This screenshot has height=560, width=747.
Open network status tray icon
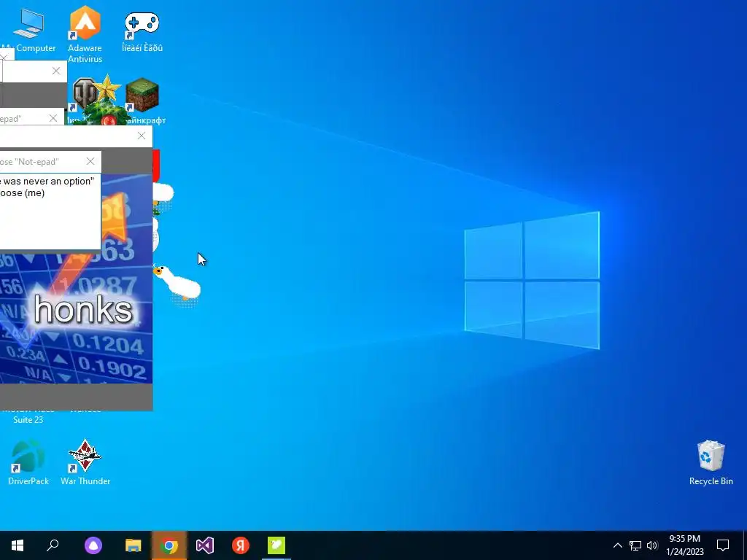[x=635, y=545]
